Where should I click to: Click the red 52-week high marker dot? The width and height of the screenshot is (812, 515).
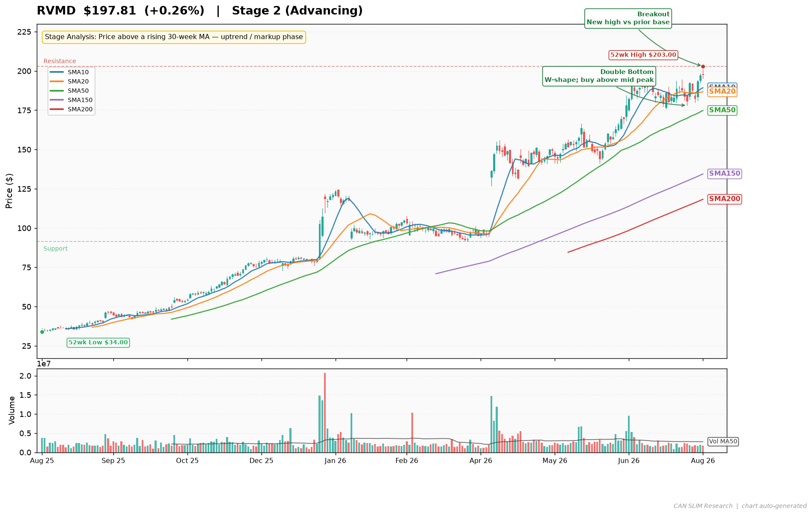pos(703,66)
